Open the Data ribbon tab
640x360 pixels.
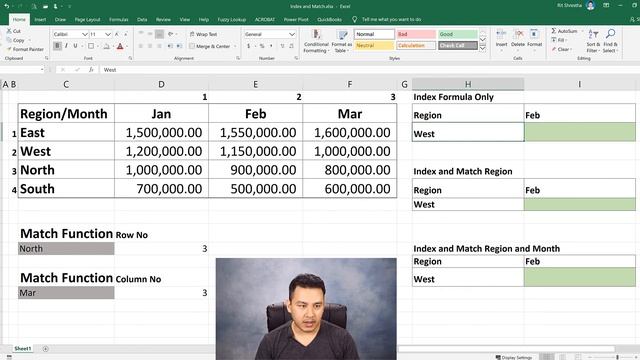coord(142,19)
